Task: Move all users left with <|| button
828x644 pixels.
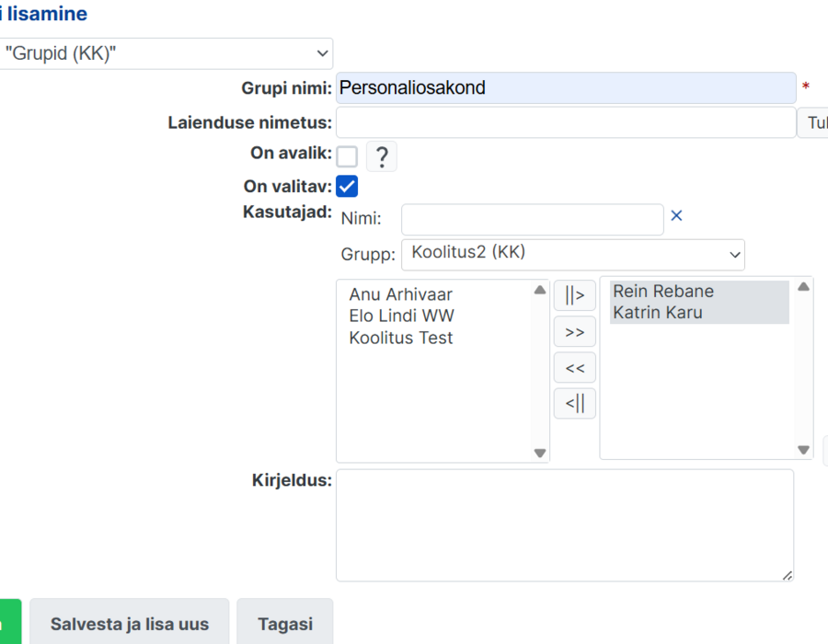Action: point(574,403)
